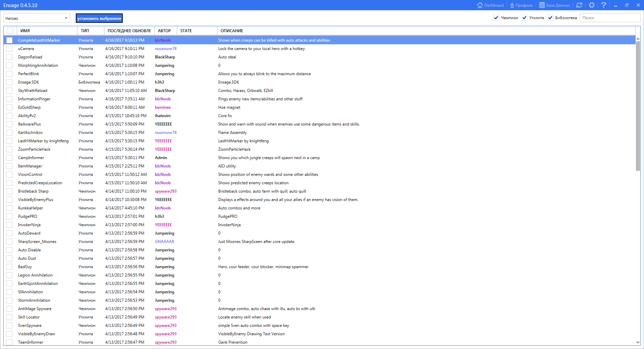Select the PredictedCreepsLocation entry
The height and width of the screenshot is (349, 644).
(x=40, y=183)
